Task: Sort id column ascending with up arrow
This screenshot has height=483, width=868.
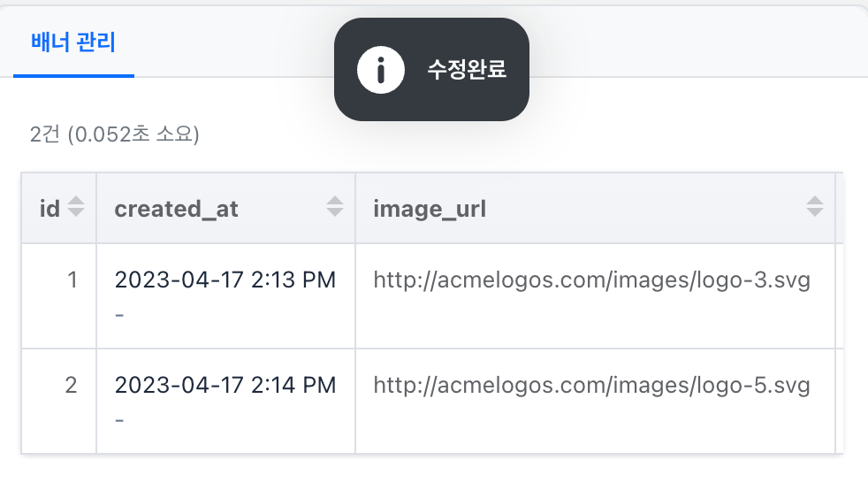Action: click(x=76, y=201)
